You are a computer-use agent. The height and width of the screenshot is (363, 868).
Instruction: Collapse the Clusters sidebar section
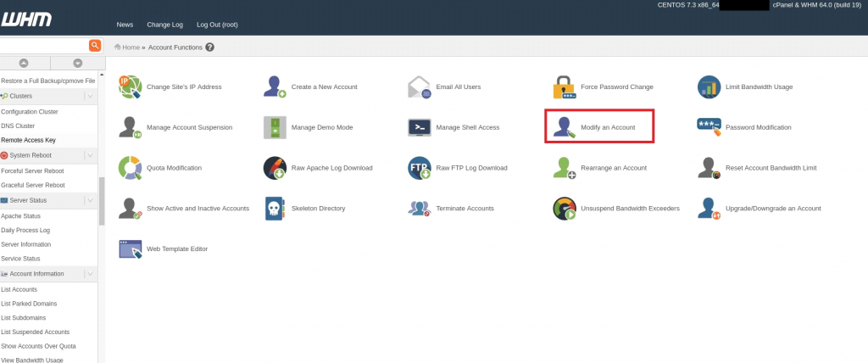(x=91, y=96)
